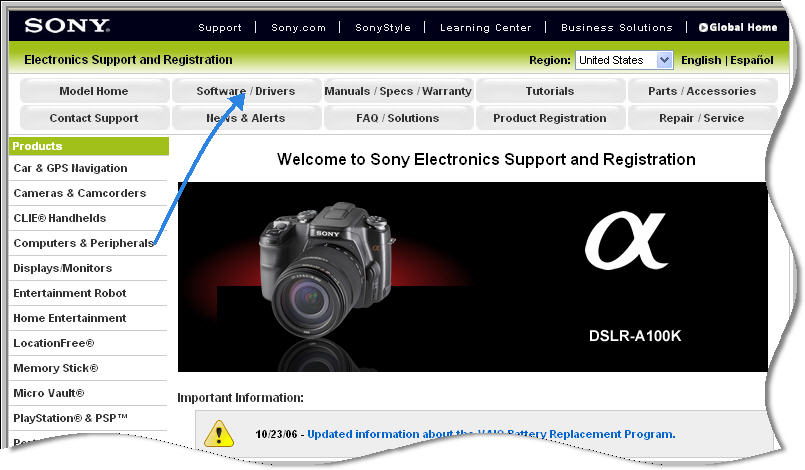The height and width of the screenshot is (470, 805).
Task: Click the Global Home link
Action: point(738,28)
